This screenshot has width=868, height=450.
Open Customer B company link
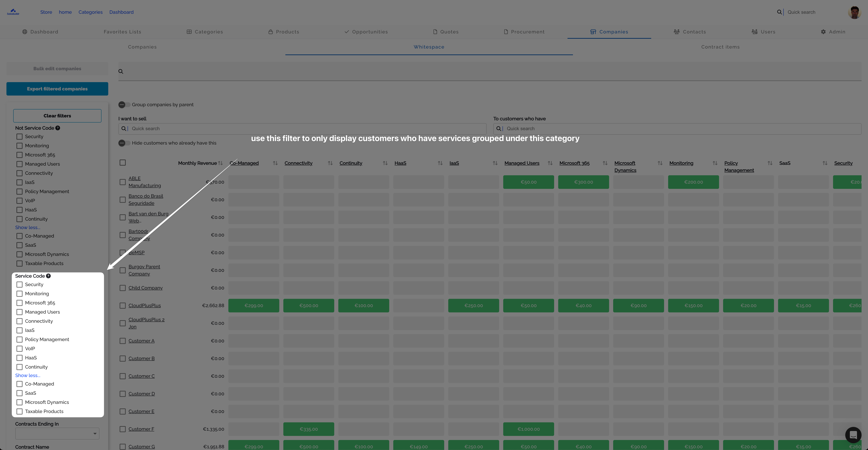(141, 358)
